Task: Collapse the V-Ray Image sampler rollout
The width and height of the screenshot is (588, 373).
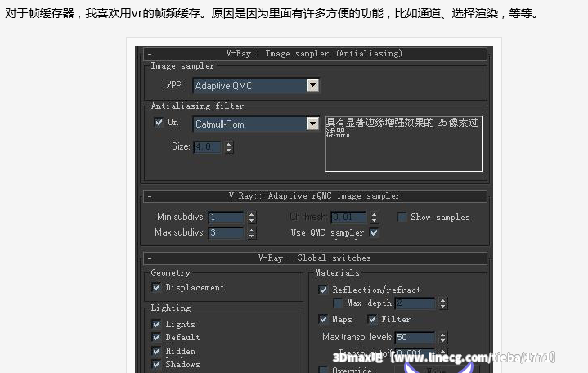Action: tap(150, 54)
